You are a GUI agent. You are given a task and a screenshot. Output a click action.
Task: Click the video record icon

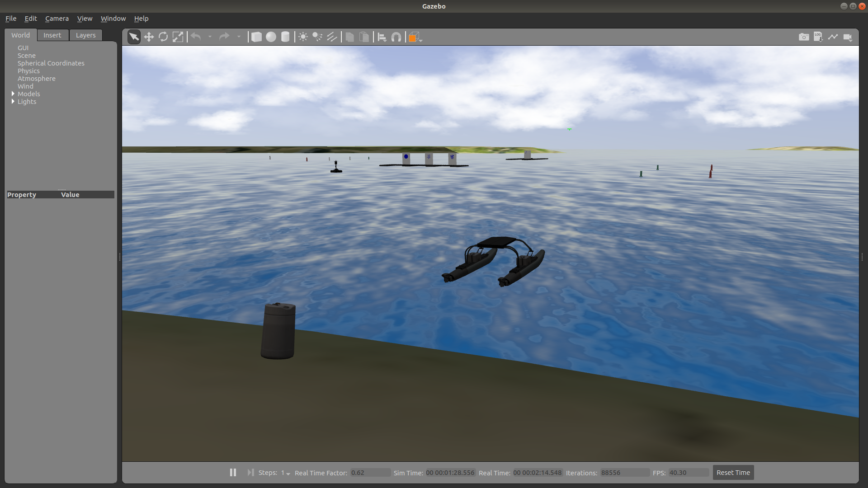(x=848, y=37)
